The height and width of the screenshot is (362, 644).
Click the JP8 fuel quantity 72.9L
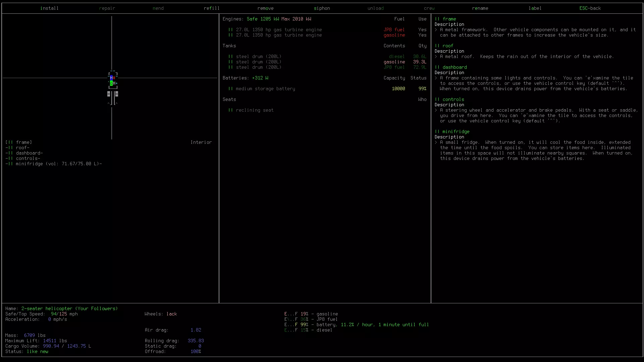pos(420,67)
